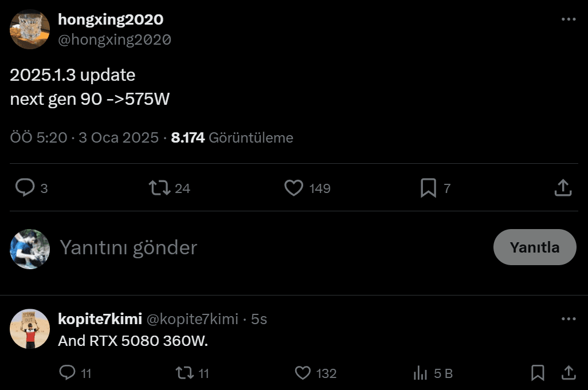Share kopite7kimi's reply
The image size is (588, 390).
[568, 373]
